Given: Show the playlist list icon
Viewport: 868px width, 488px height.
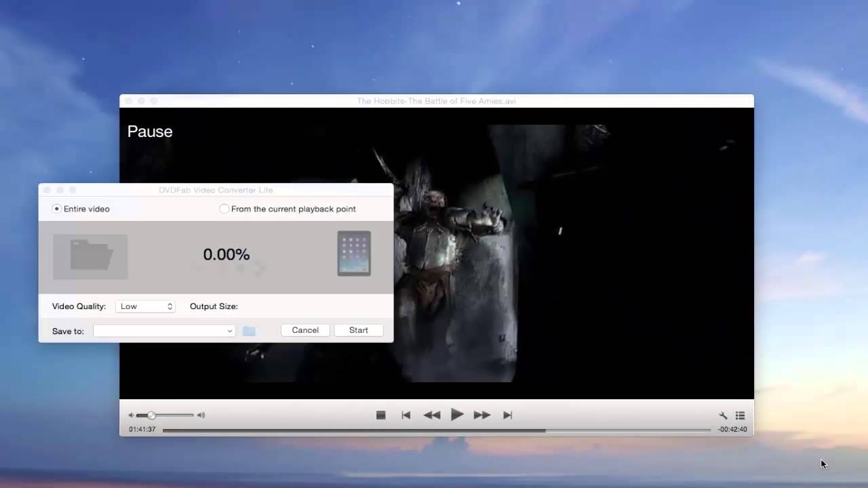Looking at the screenshot, I should [x=740, y=415].
